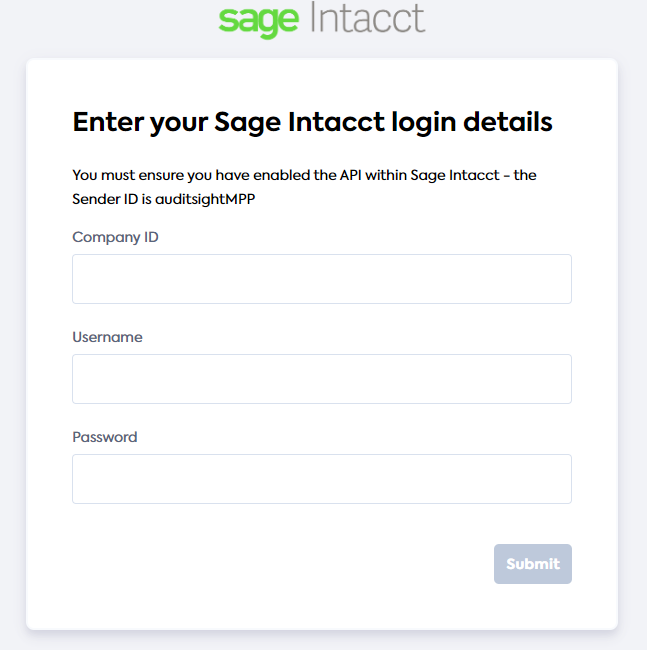647x650 pixels.
Task: Click the Submit button
Action: 533,564
